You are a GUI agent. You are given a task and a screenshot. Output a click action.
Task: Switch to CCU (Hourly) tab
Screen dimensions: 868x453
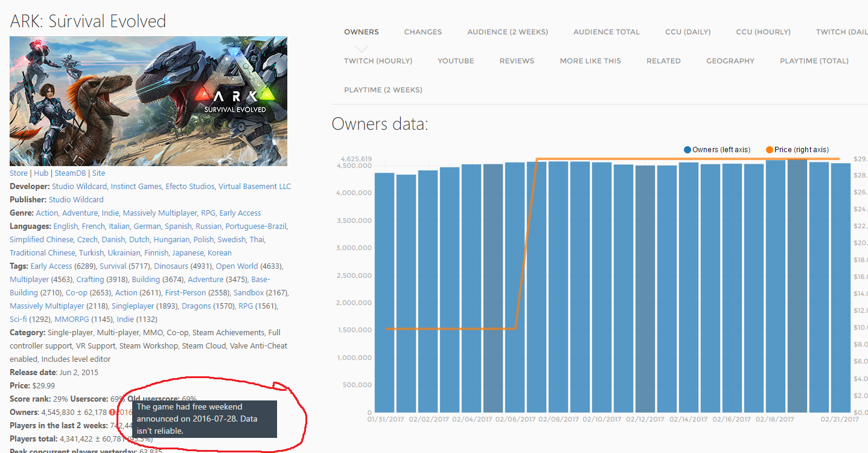(x=763, y=32)
